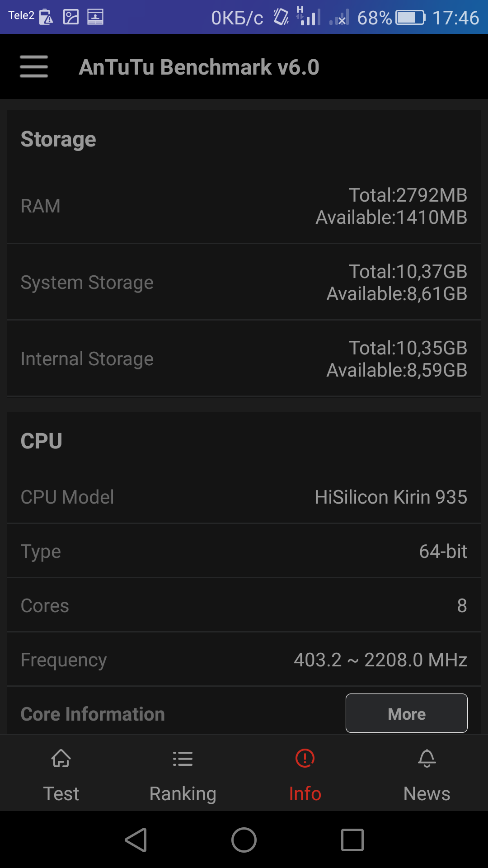Select the RAM storage row

[244, 206]
